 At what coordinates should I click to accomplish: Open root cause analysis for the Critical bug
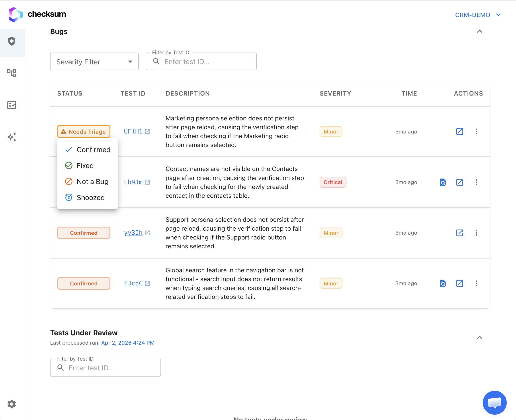point(442,182)
